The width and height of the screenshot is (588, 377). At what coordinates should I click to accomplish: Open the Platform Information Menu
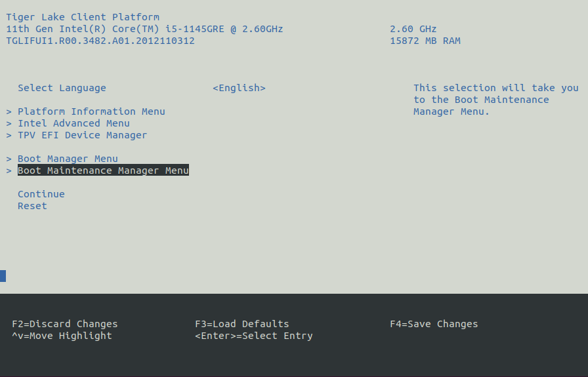pyautogui.click(x=91, y=111)
